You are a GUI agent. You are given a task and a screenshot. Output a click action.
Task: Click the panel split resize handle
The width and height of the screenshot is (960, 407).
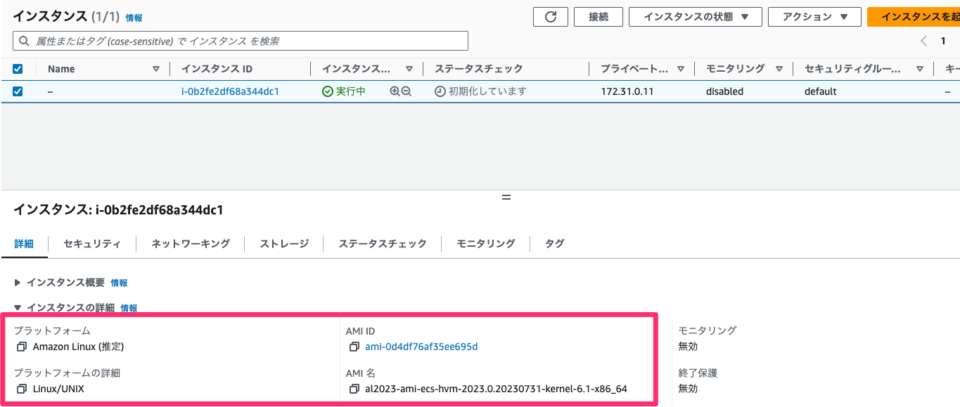click(x=506, y=198)
